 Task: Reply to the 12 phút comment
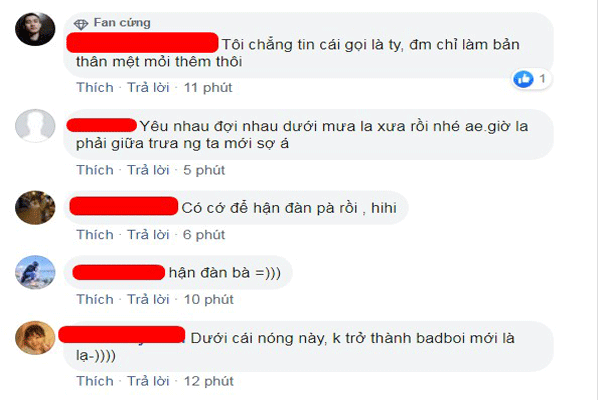(148, 381)
